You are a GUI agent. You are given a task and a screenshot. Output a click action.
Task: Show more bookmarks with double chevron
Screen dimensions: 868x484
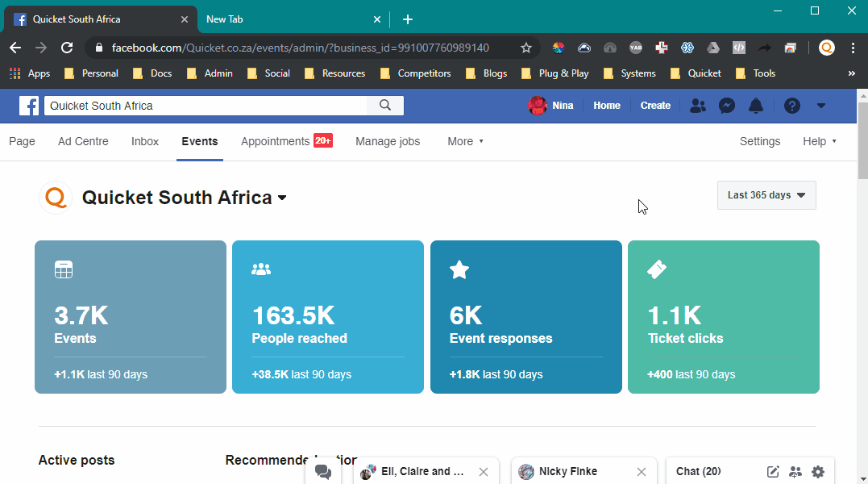(851, 73)
